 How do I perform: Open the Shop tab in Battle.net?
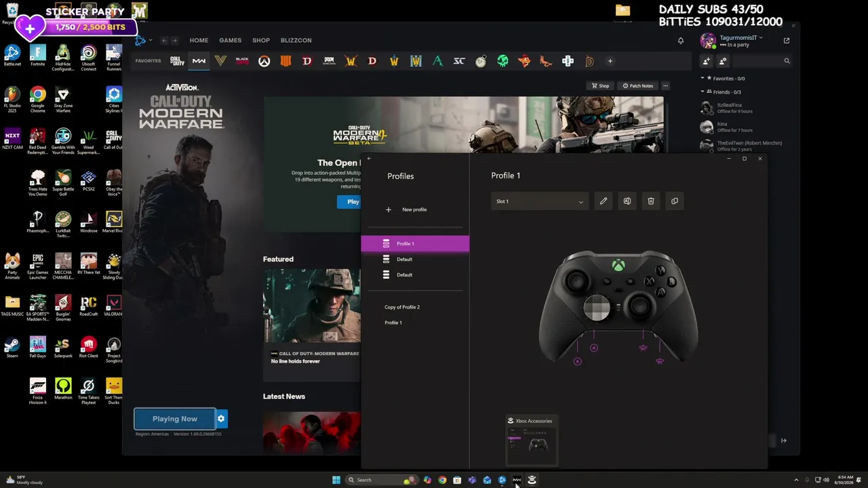pyautogui.click(x=261, y=41)
